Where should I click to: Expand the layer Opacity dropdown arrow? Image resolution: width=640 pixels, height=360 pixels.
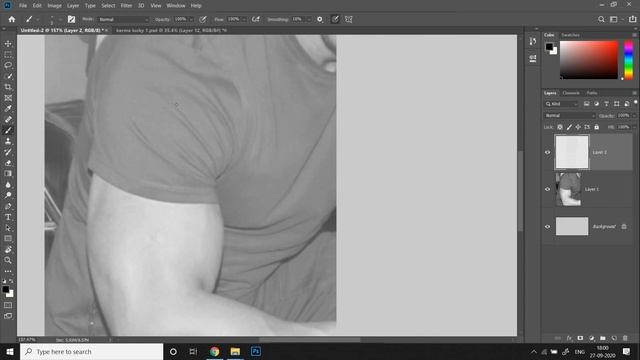click(x=633, y=116)
